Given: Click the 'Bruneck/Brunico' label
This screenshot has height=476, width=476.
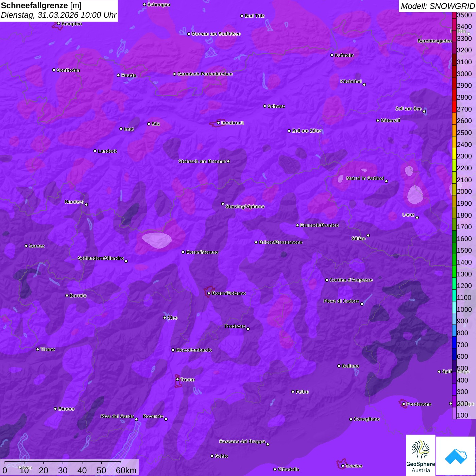Looking at the screenshot, I should [319, 225].
